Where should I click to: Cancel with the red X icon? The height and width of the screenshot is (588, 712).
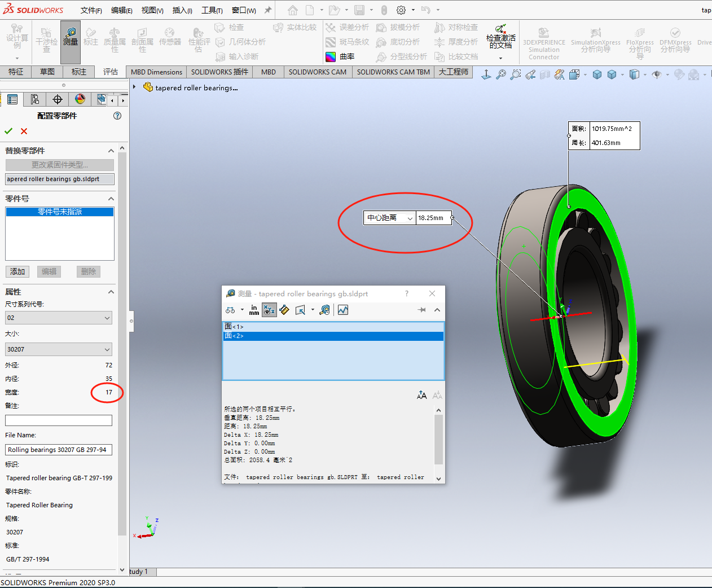tap(24, 131)
